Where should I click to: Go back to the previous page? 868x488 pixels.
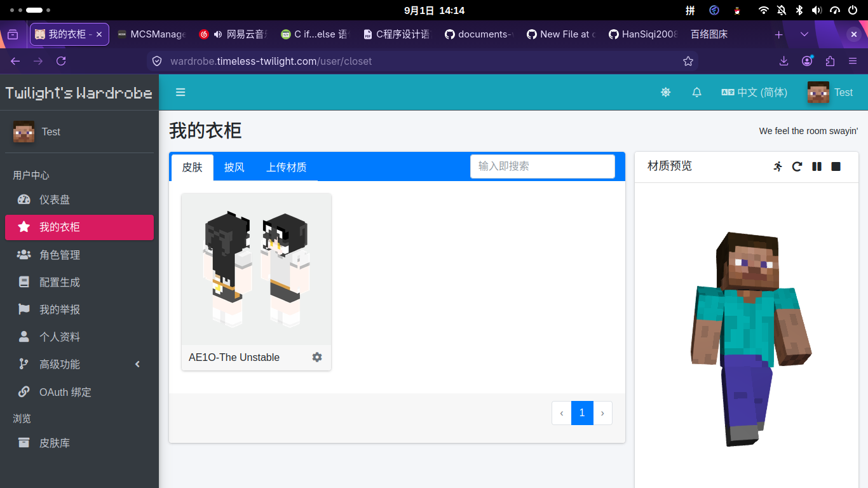[15, 61]
